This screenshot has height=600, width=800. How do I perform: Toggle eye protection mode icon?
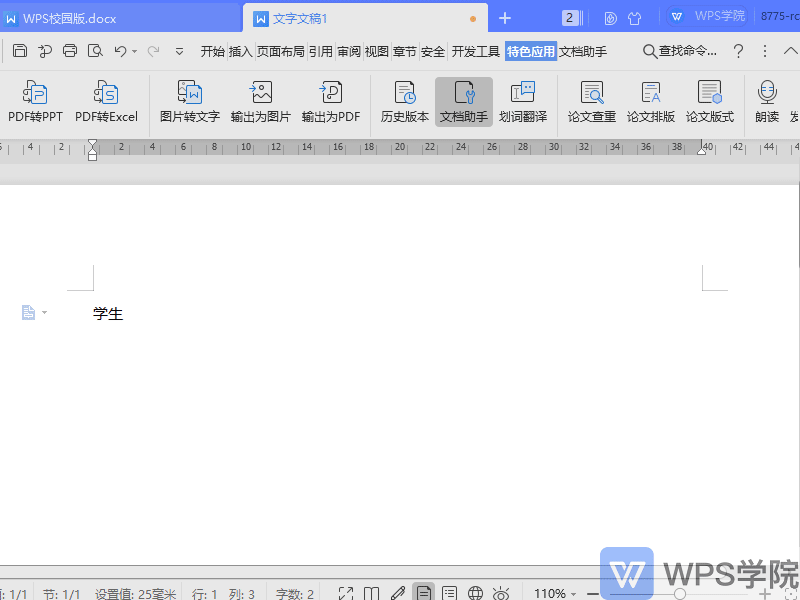501,593
